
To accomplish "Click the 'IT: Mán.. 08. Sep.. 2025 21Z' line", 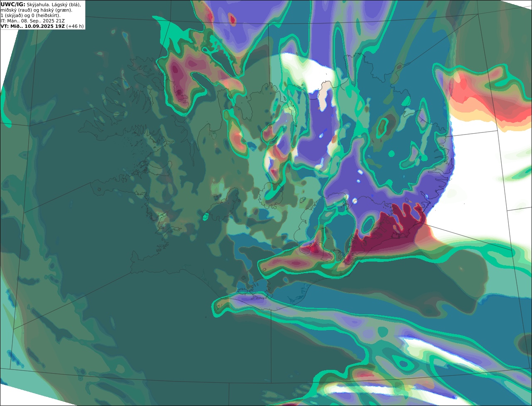I will coord(33,21).
